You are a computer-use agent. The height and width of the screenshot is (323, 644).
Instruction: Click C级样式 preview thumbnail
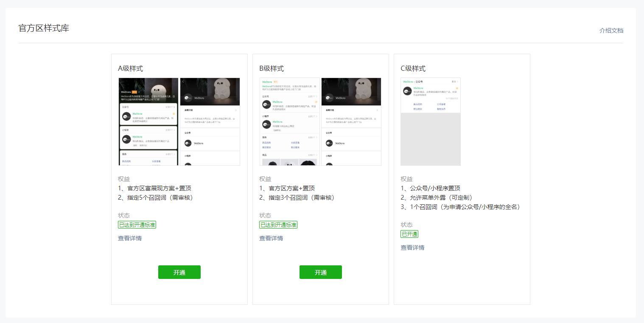[x=431, y=122]
